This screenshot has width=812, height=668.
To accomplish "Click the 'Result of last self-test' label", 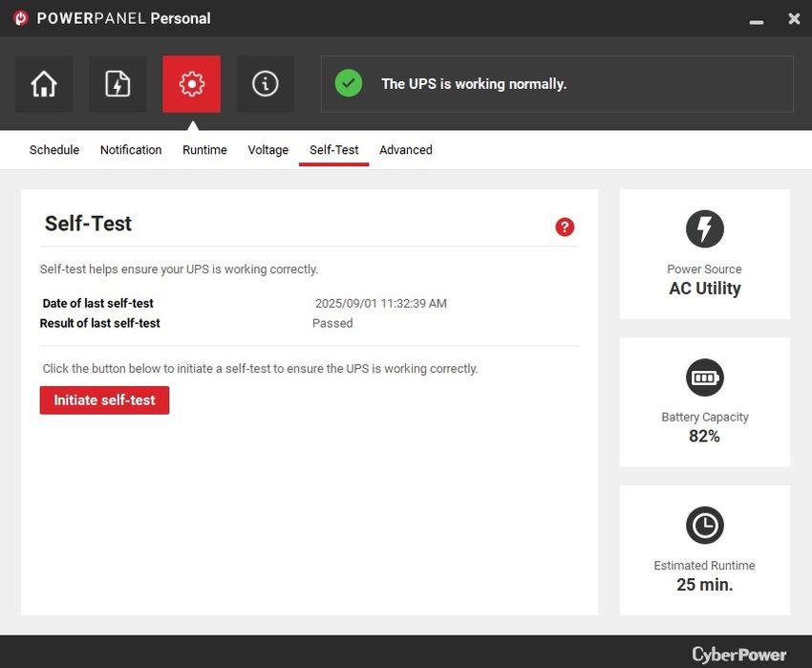I will (x=100, y=323).
